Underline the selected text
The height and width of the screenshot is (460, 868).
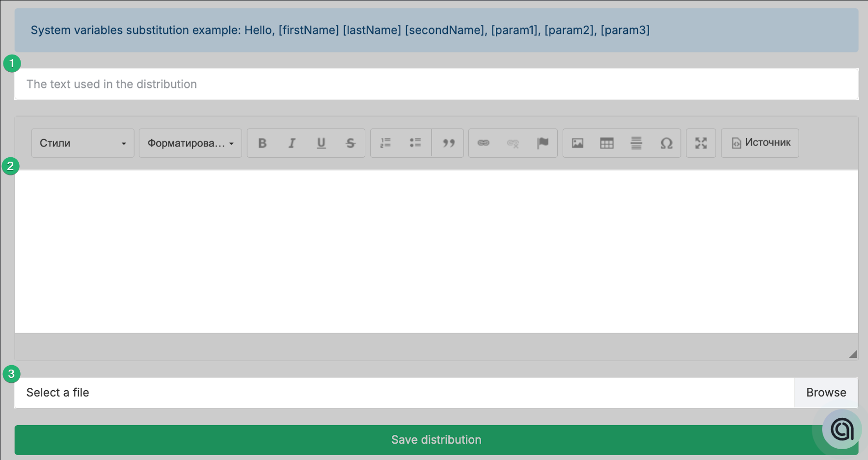click(x=321, y=143)
